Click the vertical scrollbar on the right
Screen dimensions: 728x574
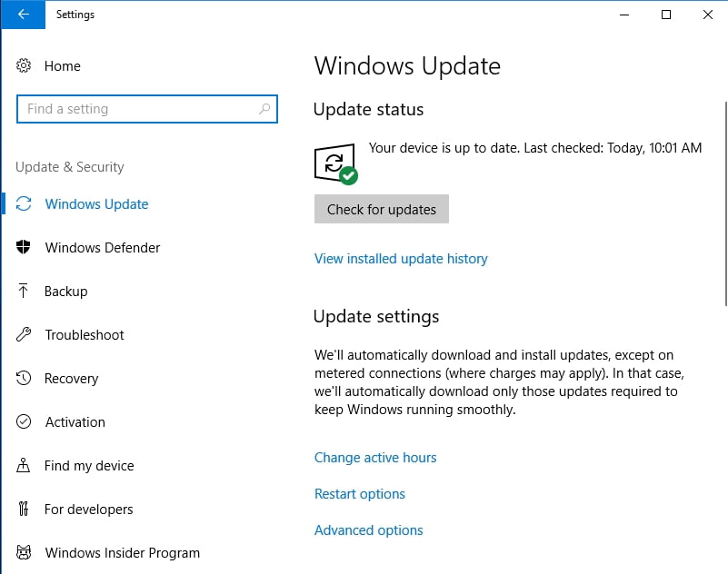click(x=725, y=203)
